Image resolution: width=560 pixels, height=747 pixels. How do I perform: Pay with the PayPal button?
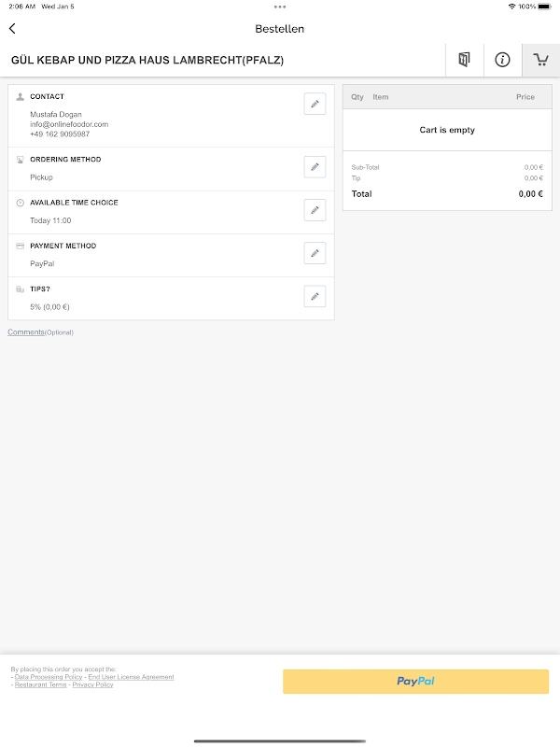pyautogui.click(x=415, y=682)
